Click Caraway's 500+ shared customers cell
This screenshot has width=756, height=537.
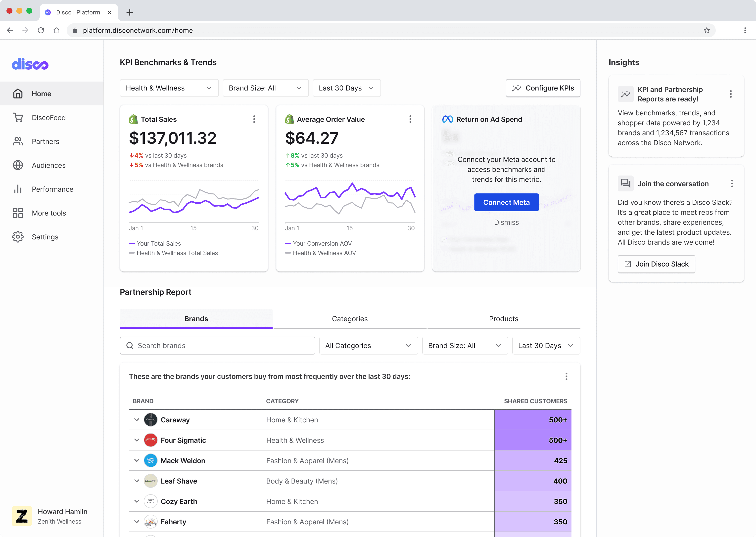pyautogui.click(x=533, y=420)
